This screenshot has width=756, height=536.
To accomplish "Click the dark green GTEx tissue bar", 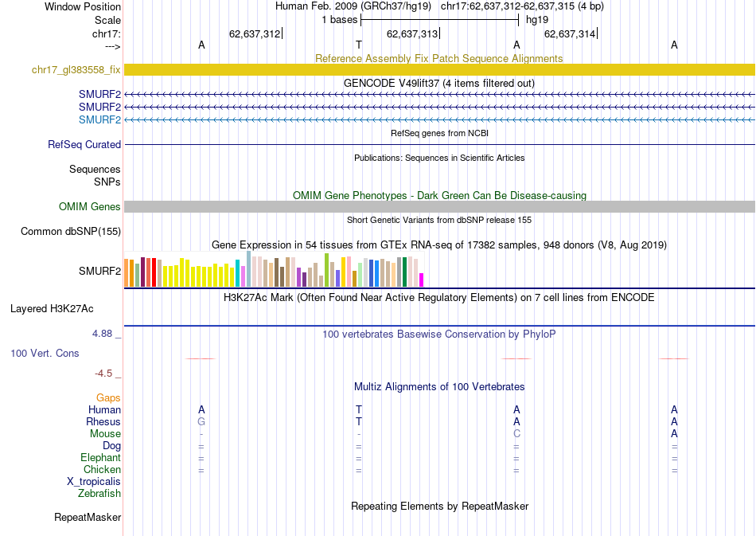I will coord(404,272).
